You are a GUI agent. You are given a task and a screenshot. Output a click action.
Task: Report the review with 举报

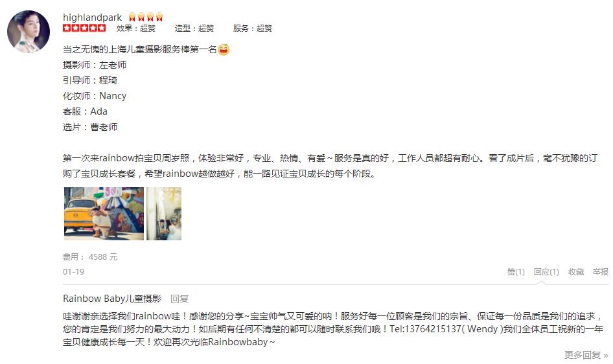[x=601, y=272]
